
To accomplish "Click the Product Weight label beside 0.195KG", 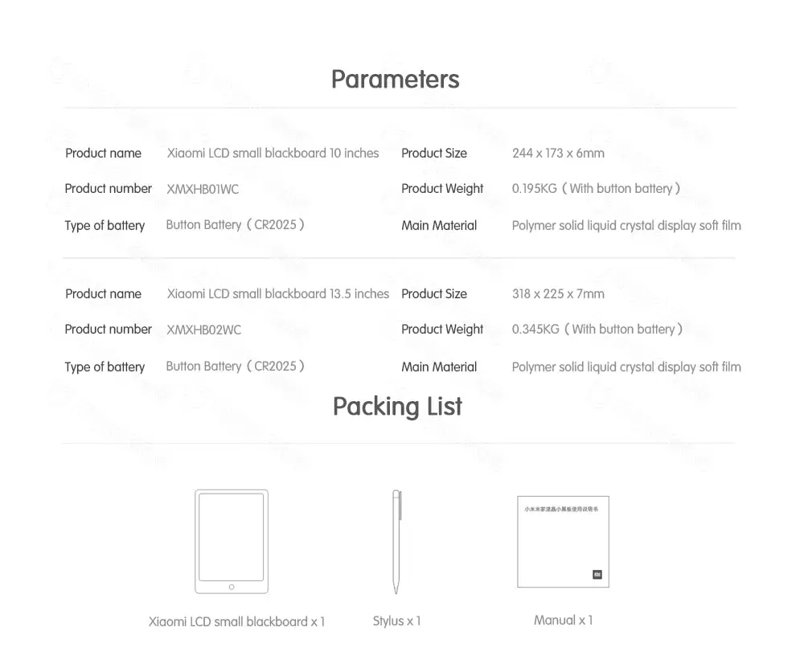I will pos(442,188).
